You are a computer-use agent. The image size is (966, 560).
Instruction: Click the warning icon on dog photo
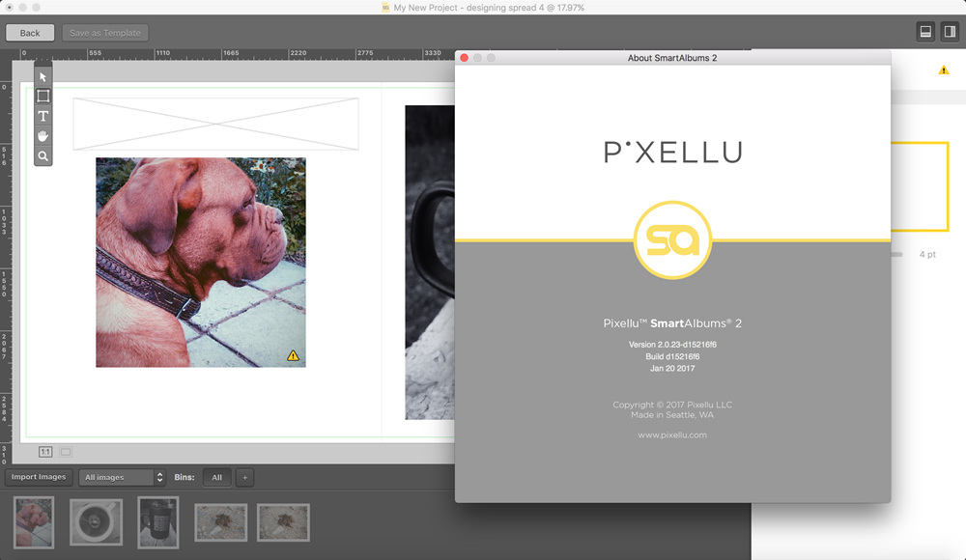tap(293, 355)
